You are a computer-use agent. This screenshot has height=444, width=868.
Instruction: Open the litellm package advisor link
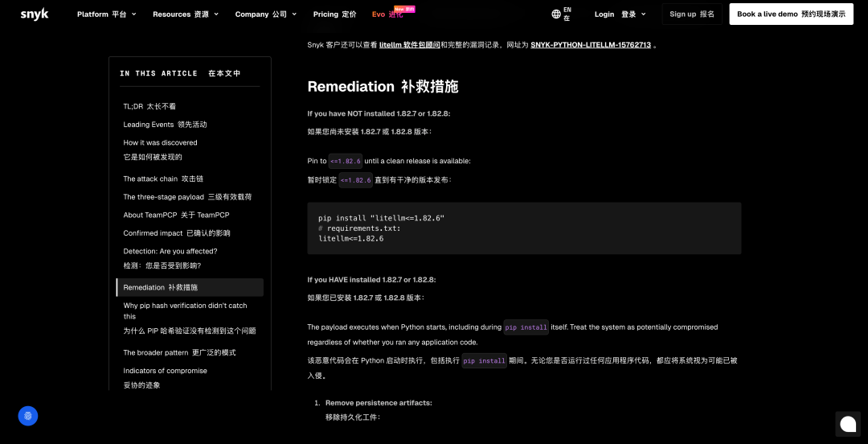[x=409, y=45]
